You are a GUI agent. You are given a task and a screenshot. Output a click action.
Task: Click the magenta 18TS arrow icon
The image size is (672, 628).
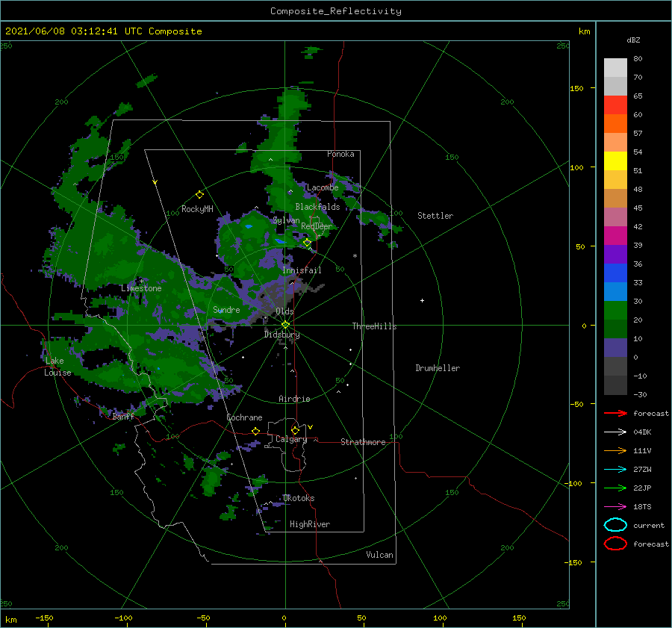(x=615, y=507)
